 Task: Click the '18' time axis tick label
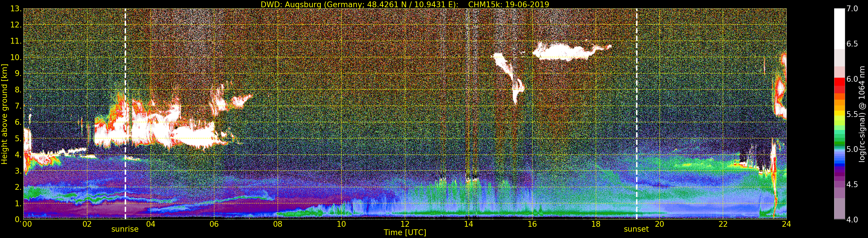(x=596, y=224)
